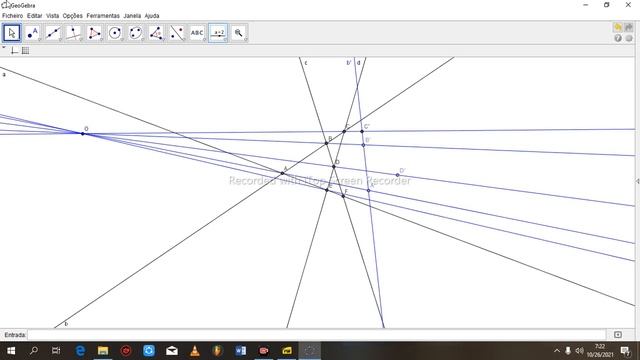The height and width of the screenshot is (360, 640).
Task: Switch to Word on the taskbar
Action: click(241, 351)
